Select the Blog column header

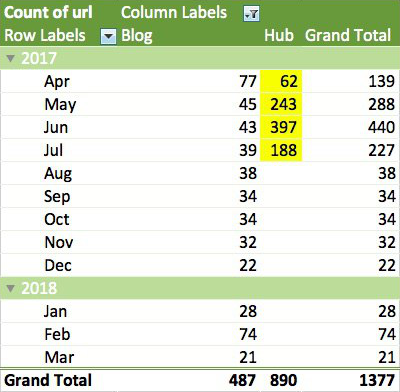click(x=137, y=35)
